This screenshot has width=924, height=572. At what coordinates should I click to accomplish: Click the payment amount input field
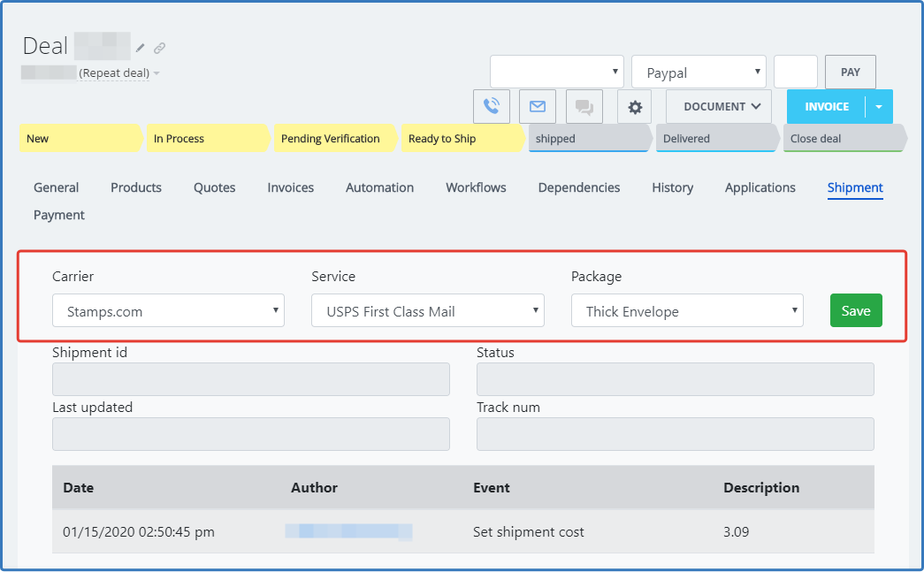coord(796,72)
